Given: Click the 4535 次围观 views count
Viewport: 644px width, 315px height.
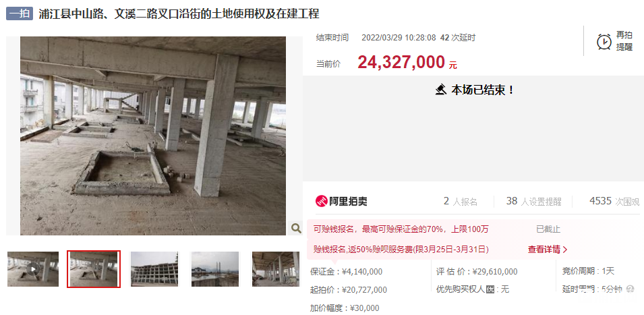Looking at the screenshot, I should [614, 201].
